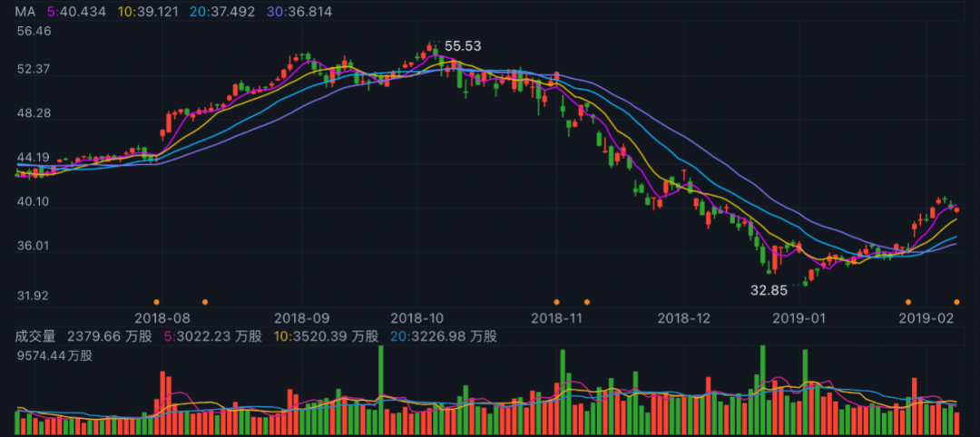This screenshot has width=980, height=437.
Task: Click the 9574.44万股 volume axis label
Action: pos(55,356)
